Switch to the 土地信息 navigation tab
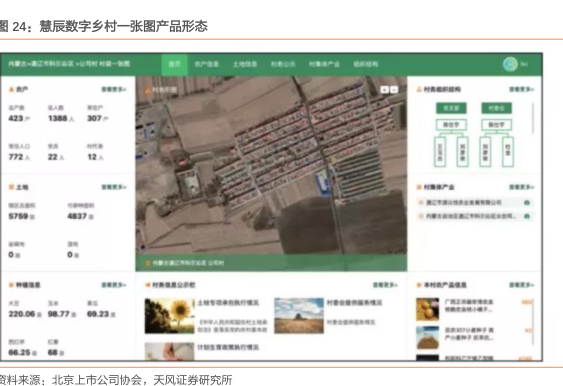The width and height of the screenshot is (563, 386). [245, 64]
